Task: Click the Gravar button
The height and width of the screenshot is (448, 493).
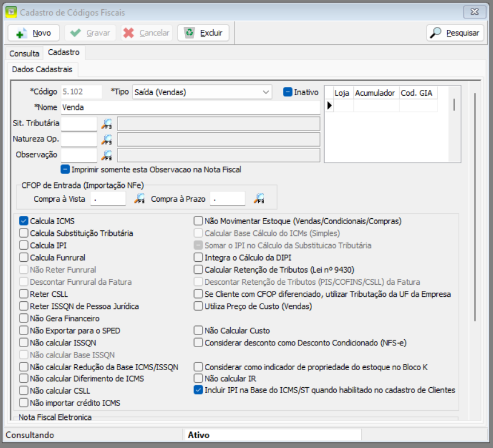Action: pyautogui.click(x=90, y=33)
